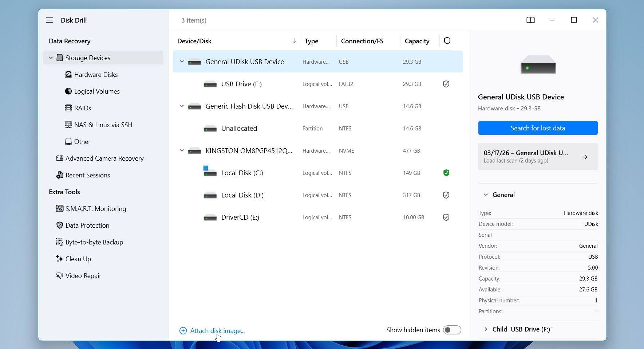The image size is (644, 349).
Task: Click the Advanced Camera Recovery camera icon
Action: point(60,158)
